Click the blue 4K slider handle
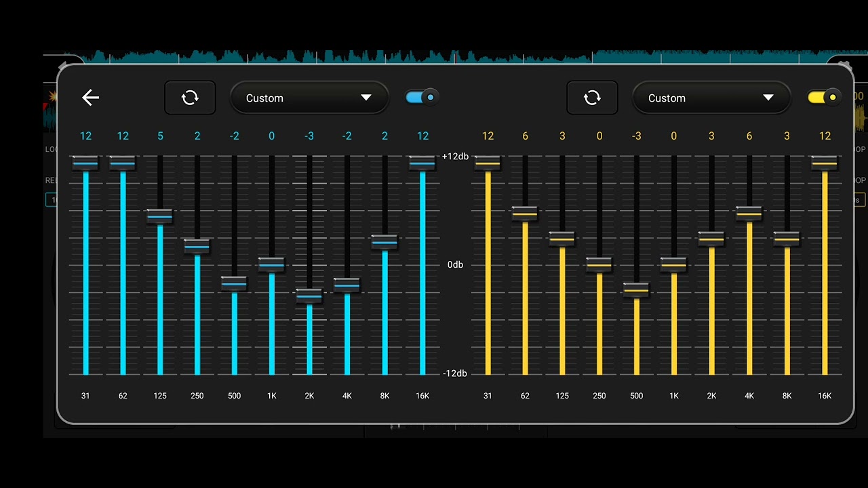The width and height of the screenshot is (868, 488). click(347, 285)
